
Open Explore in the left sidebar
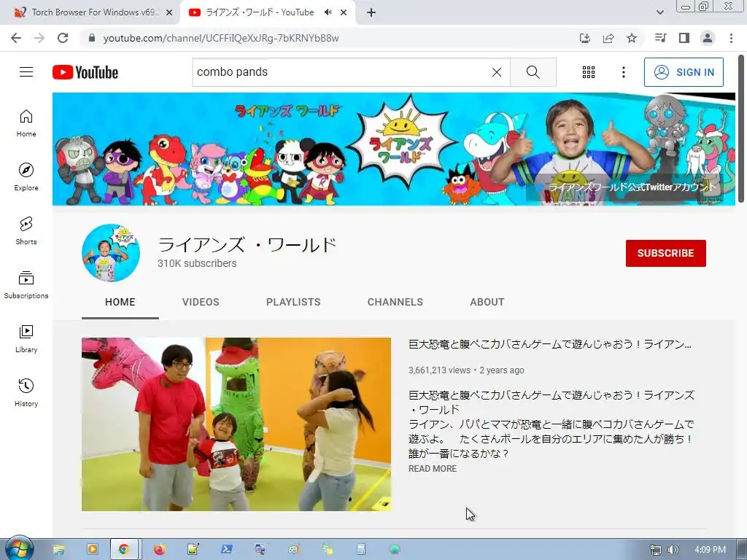tap(26, 177)
